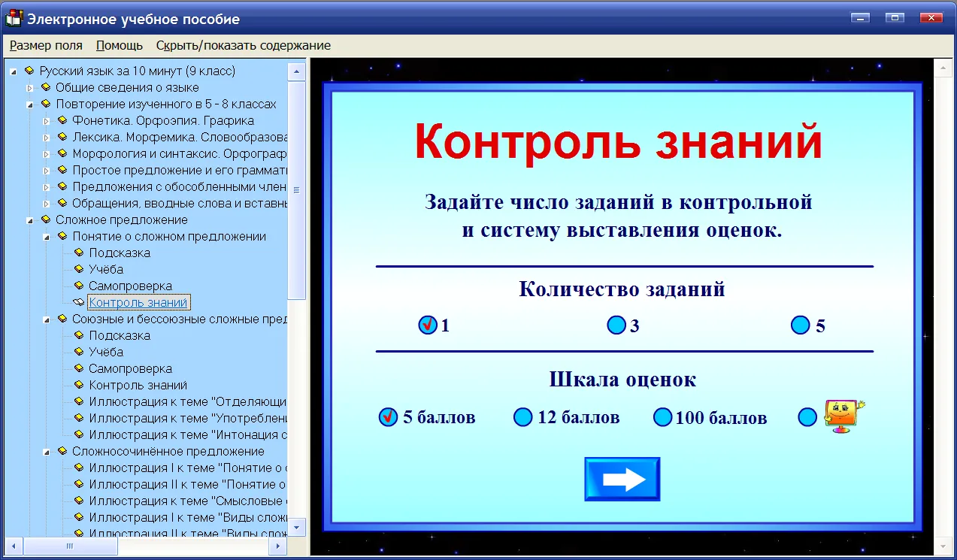Collapse the Повторение изученного в 5-8 классах node
The width and height of the screenshot is (957, 560).
(x=30, y=104)
